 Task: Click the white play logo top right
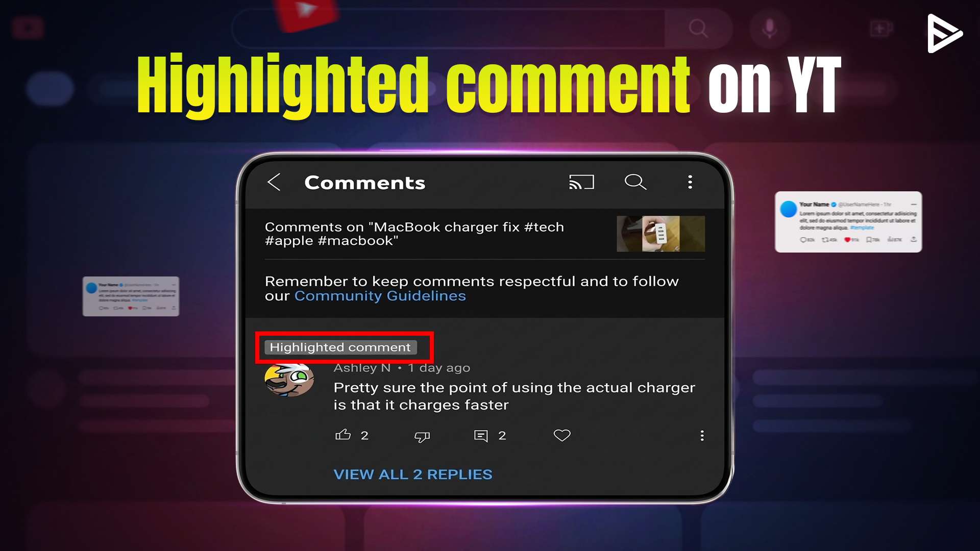(944, 34)
